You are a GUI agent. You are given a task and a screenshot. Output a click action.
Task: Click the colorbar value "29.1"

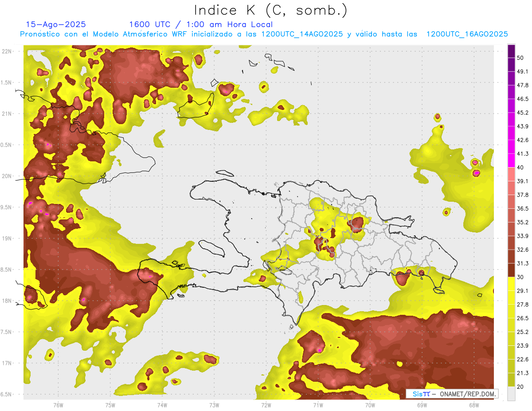[522, 291]
